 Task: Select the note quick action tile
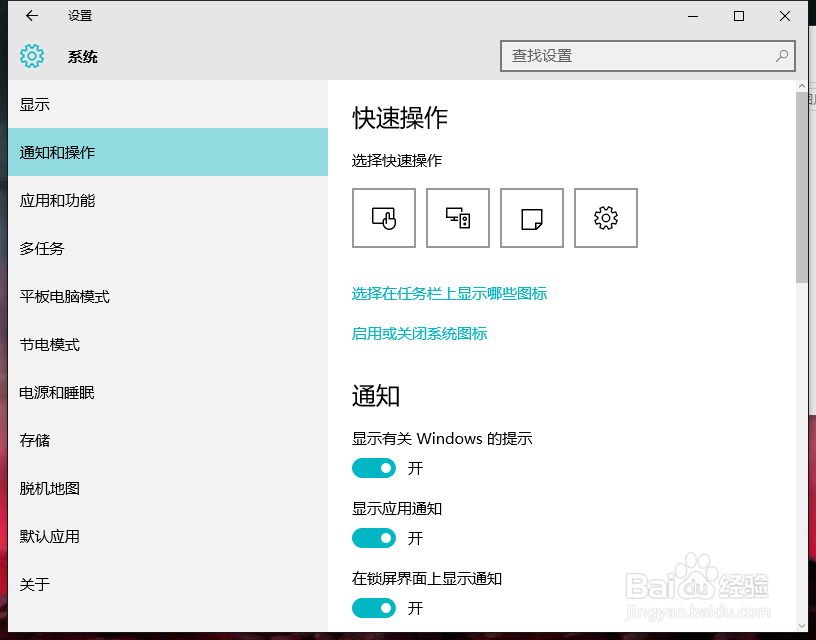point(532,218)
